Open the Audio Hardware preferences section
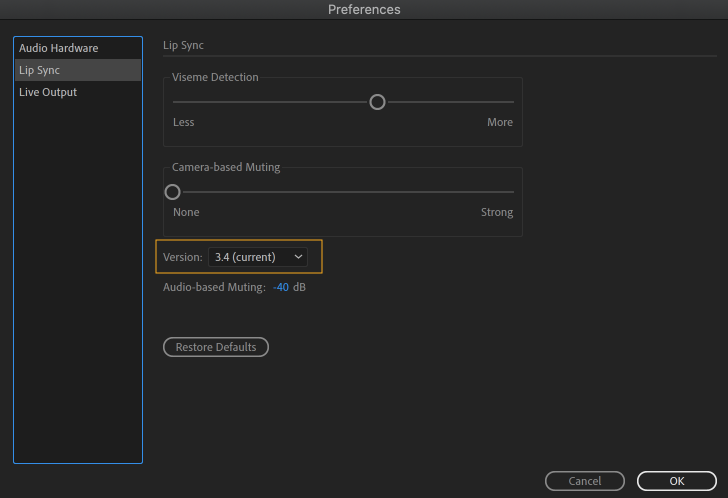This screenshot has height=498, width=728. coord(58,48)
